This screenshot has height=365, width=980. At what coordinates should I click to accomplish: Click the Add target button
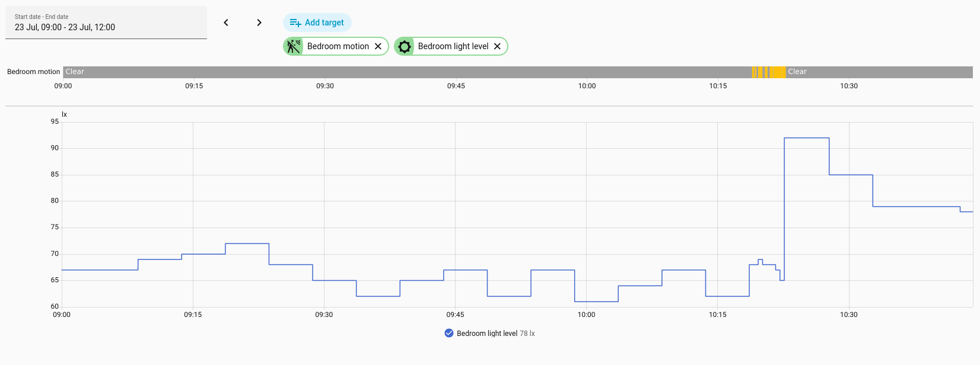click(317, 23)
